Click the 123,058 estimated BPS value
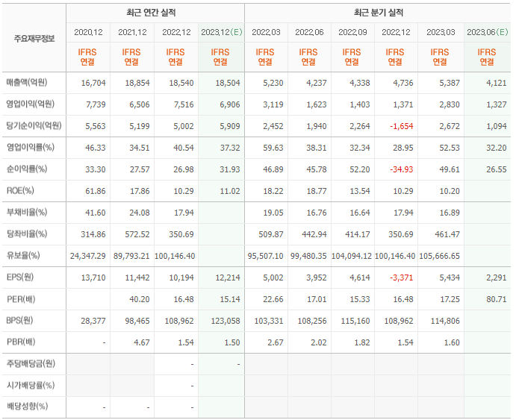The width and height of the screenshot is (516, 420). 226,321
